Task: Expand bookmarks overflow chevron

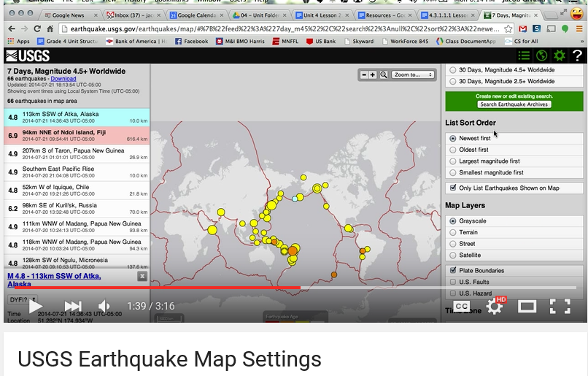Action: [x=581, y=42]
